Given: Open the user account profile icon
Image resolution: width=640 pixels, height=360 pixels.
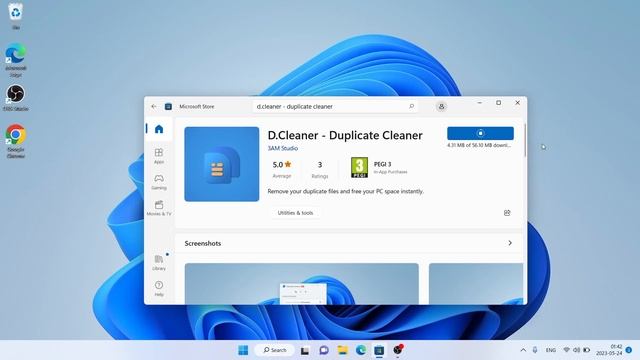Looking at the screenshot, I should [x=441, y=107].
